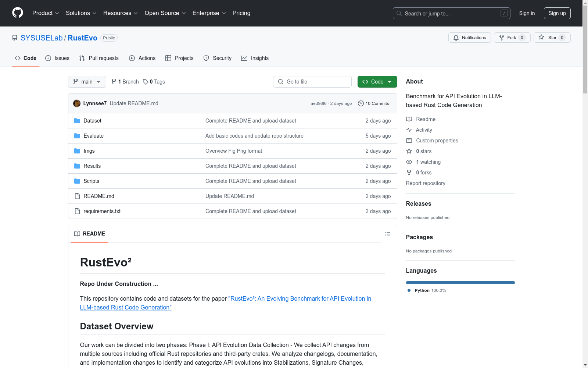
Task: Open the SYSUSELab organization link
Action: tap(42, 38)
